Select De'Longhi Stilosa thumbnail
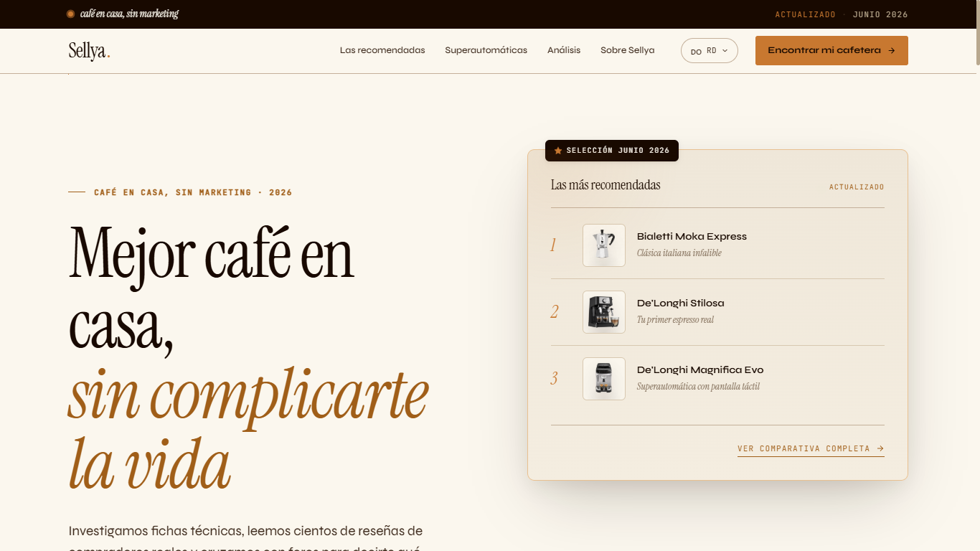980x551 pixels. [x=604, y=312]
